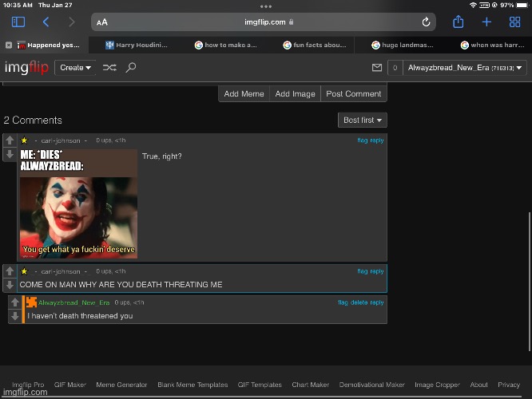Click the shuffle random meme icon

click(x=109, y=68)
